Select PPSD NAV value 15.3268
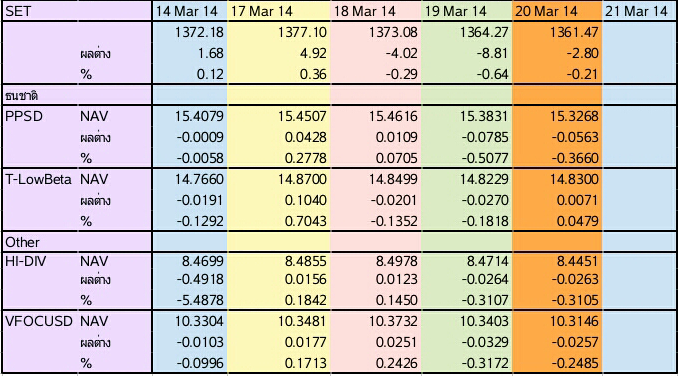This screenshot has width=678, height=376. 574,116
